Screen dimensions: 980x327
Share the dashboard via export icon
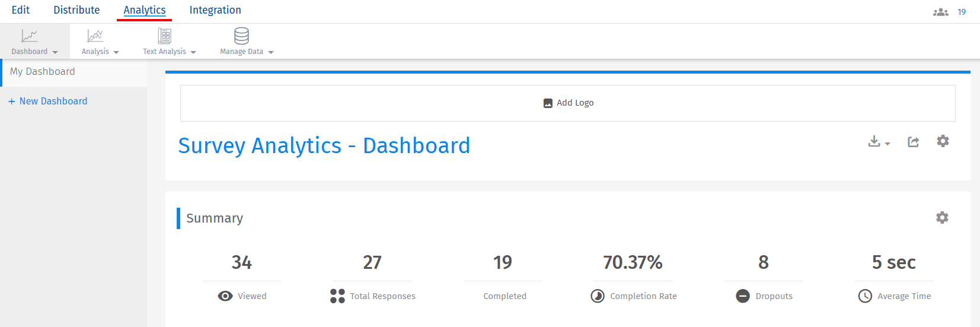(913, 141)
